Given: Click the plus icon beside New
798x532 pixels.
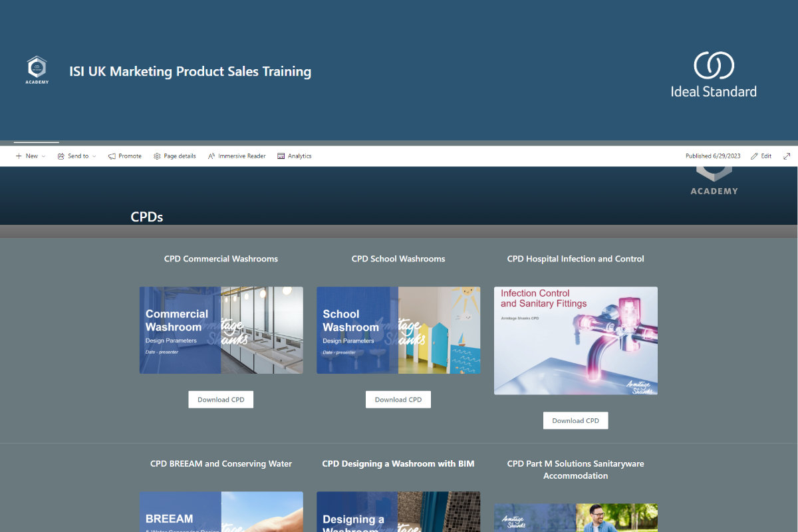Looking at the screenshot, I should (x=19, y=156).
